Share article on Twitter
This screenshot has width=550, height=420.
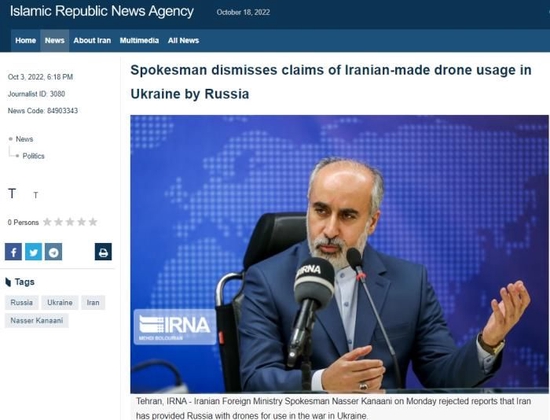[33, 252]
